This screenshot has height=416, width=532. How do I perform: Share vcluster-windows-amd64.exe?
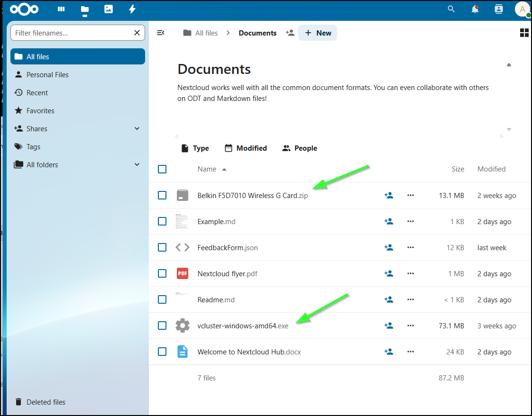click(389, 326)
